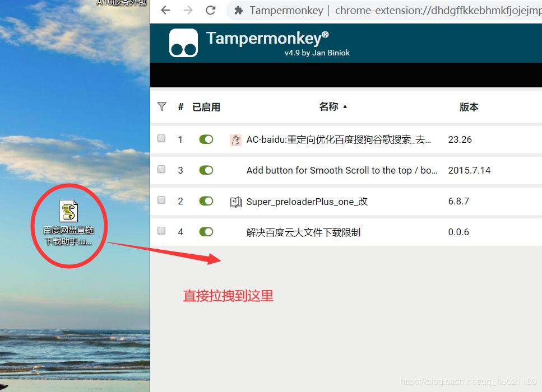Screen dimensions: 542x392
Task: Turn off the Super_preloaderPlus_one_改 toggle
Action: click(x=206, y=201)
